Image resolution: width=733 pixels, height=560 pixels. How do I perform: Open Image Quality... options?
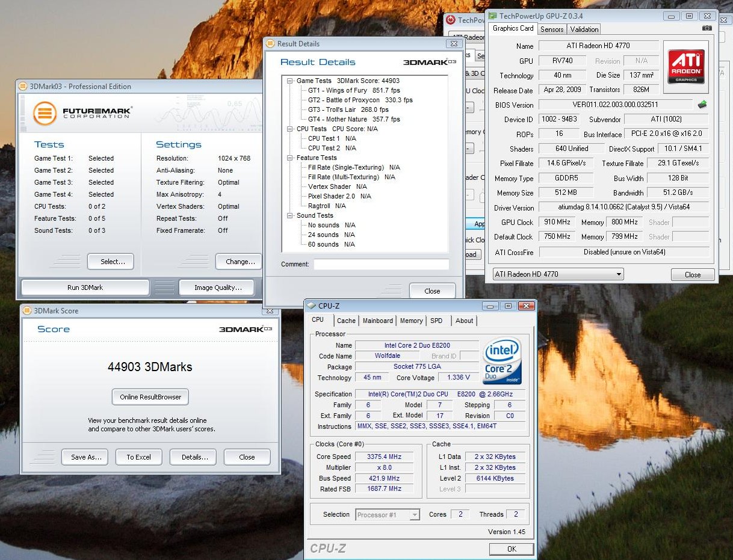pyautogui.click(x=218, y=288)
